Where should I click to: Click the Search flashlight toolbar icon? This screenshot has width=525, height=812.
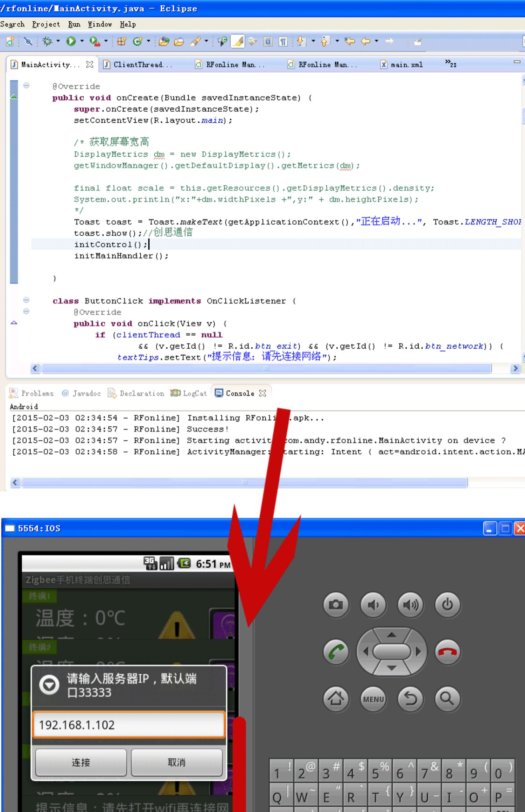(x=195, y=42)
